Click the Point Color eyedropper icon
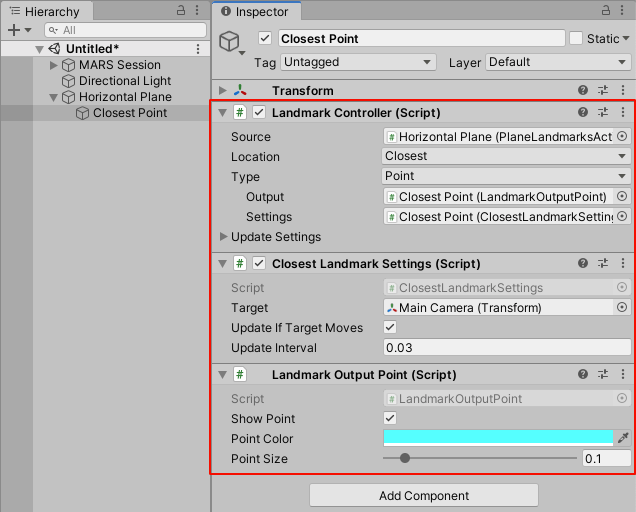Screen dimensions: 636x512 623,438
